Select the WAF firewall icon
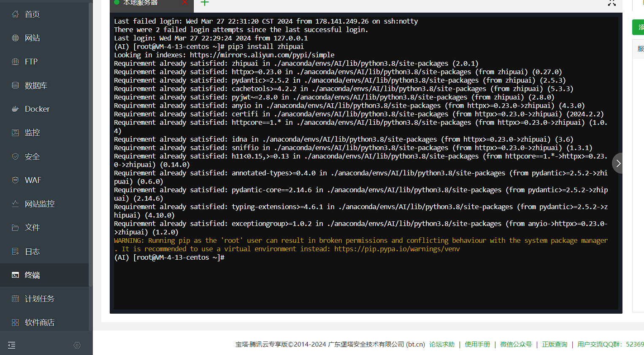 (x=15, y=180)
